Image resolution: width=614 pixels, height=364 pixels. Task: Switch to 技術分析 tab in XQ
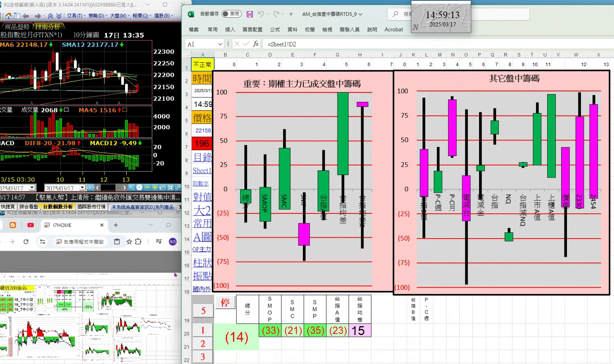coord(47,26)
